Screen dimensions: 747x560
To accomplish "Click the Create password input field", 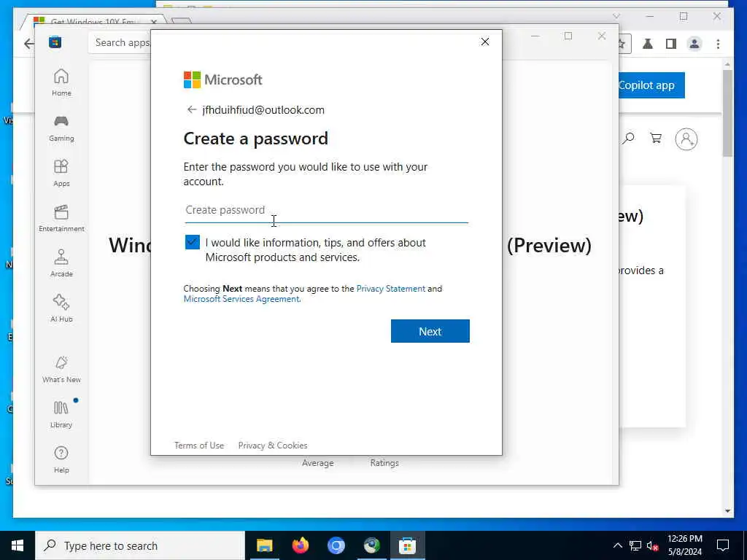I will coord(326,210).
